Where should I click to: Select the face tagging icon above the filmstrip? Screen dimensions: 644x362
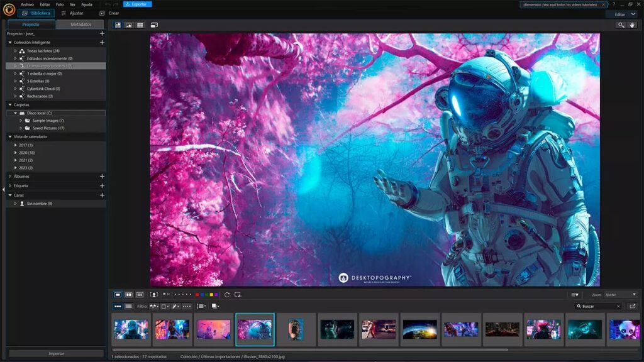[x=153, y=295]
